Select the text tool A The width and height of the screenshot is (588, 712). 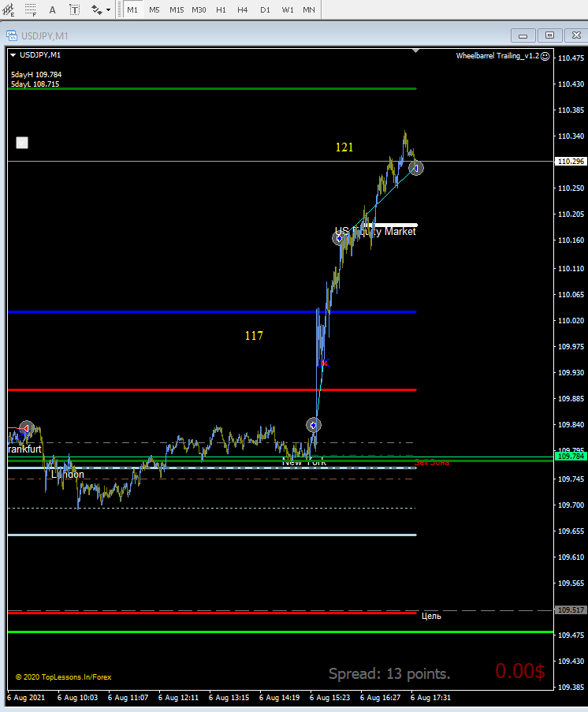pos(52,9)
